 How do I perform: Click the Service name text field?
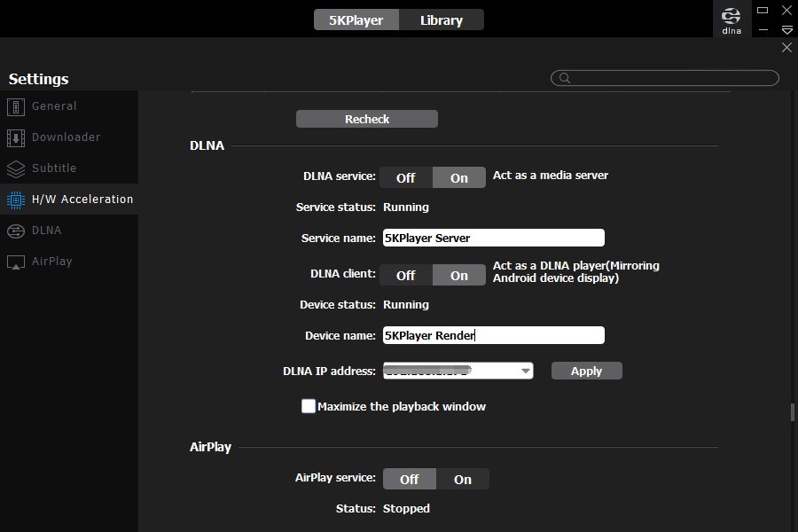coord(493,238)
